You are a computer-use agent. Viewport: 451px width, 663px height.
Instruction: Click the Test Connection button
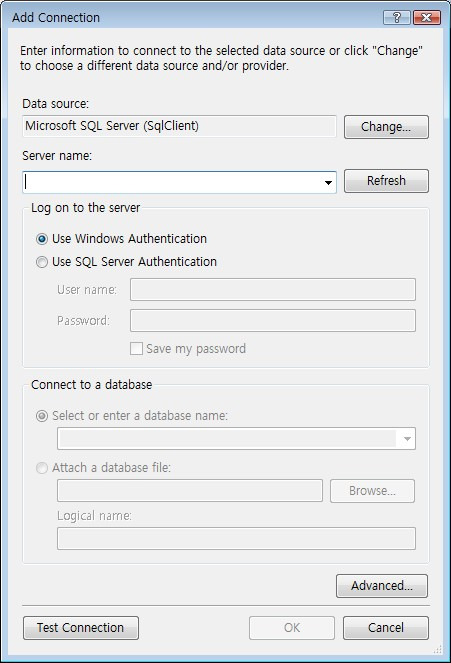(x=81, y=628)
